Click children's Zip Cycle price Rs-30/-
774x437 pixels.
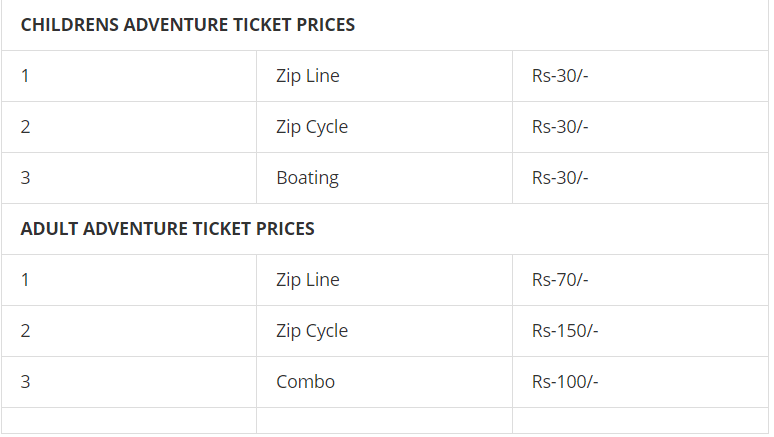pos(560,127)
